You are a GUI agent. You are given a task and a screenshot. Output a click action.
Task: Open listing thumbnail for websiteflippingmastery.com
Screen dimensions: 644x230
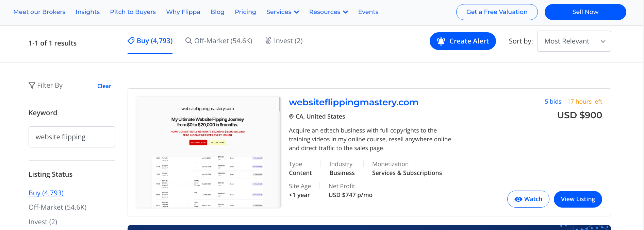pos(208,152)
